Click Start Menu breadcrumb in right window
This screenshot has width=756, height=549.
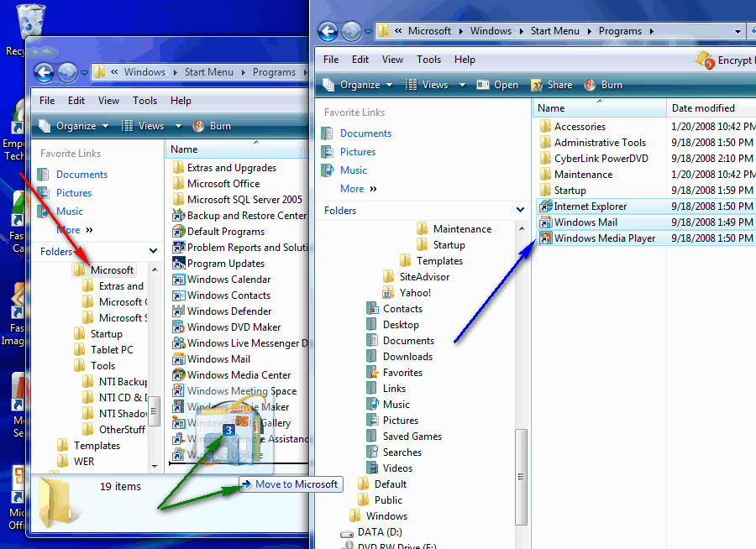click(x=555, y=31)
